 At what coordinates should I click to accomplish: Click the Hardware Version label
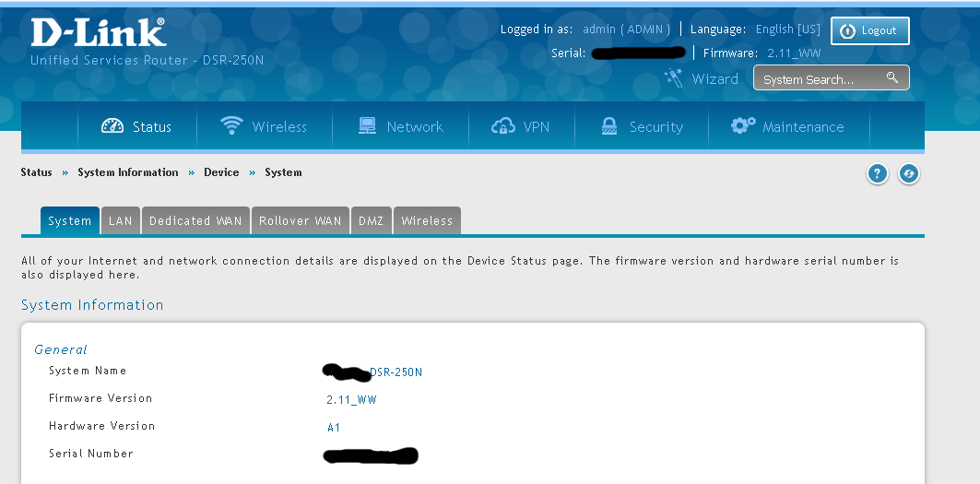(102, 426)
